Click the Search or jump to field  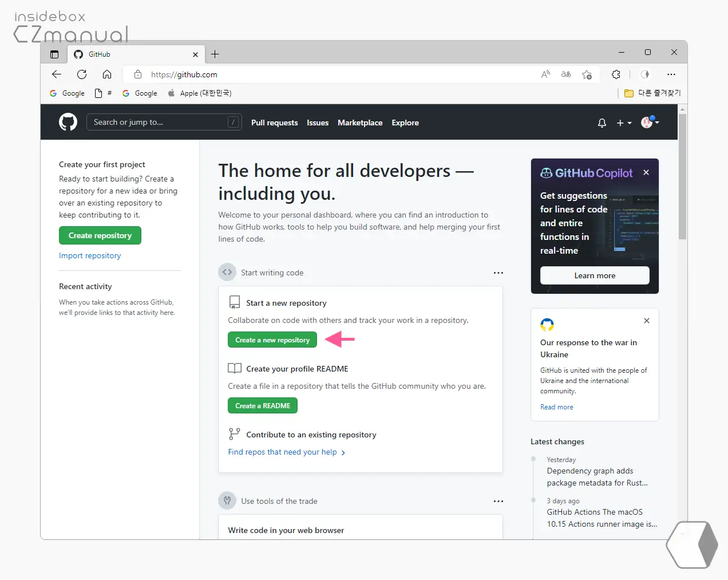click(x=164, y=122)
